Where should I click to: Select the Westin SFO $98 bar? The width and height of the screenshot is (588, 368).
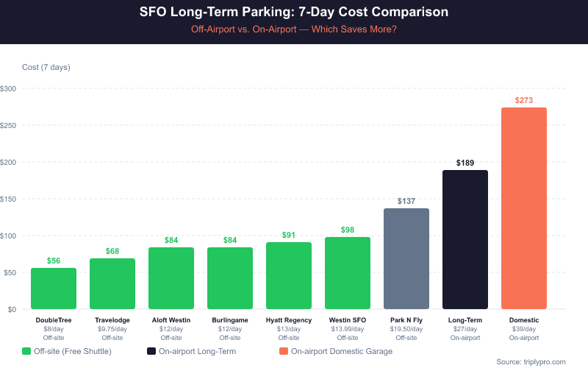coord(348,273)
